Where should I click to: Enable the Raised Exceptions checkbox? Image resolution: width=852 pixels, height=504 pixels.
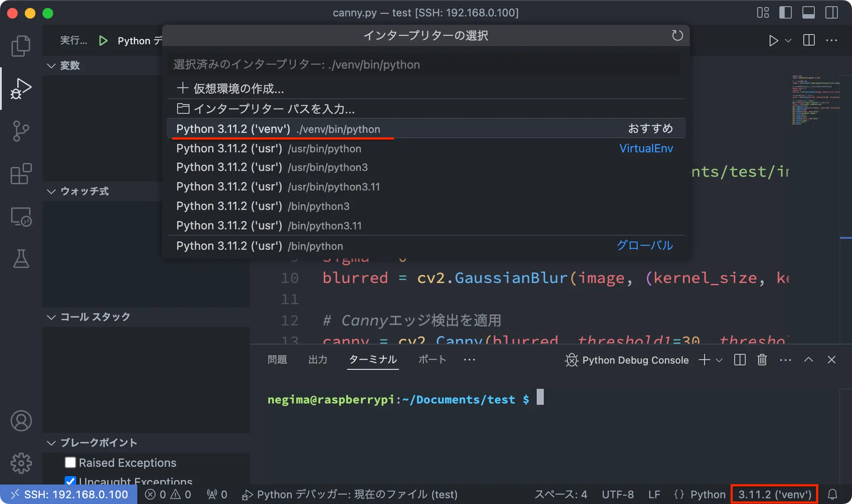click(70, 462)
